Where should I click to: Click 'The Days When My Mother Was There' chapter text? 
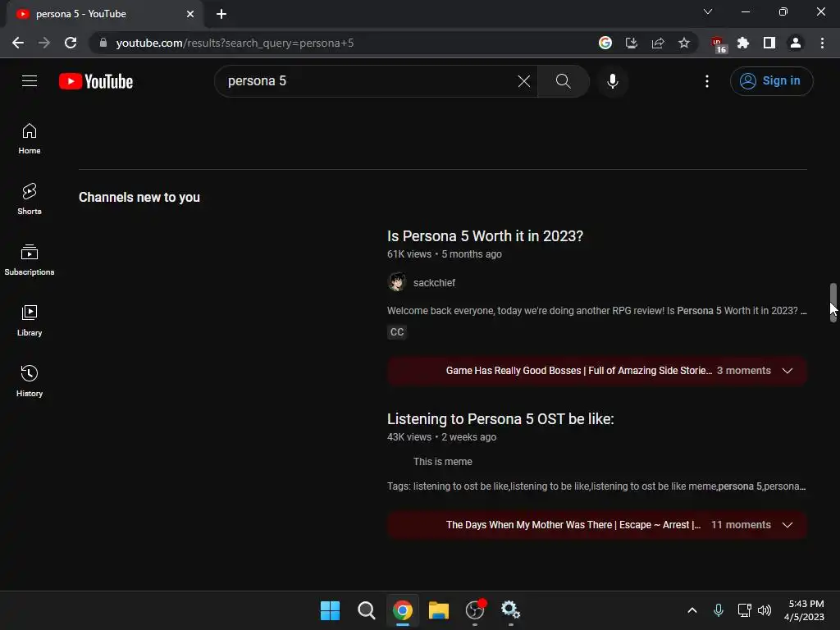coord(573,525)
